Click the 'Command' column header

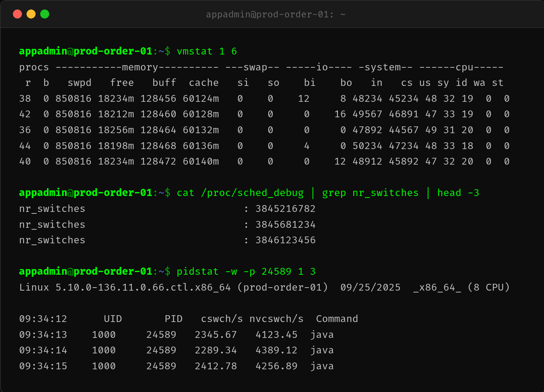[337, 319]
